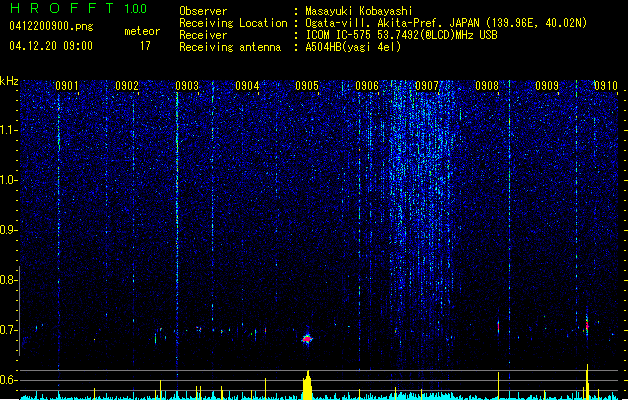Viewport: 629px width, 400px height.
Task: Click the 0901 time marker
Action: 67,86
